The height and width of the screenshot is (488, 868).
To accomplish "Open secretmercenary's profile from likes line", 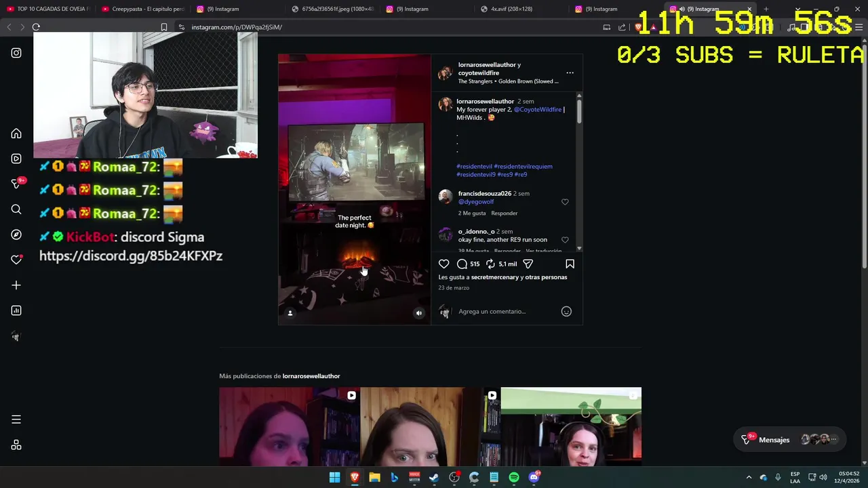I will pyautogui.click(x=495, y=277).
